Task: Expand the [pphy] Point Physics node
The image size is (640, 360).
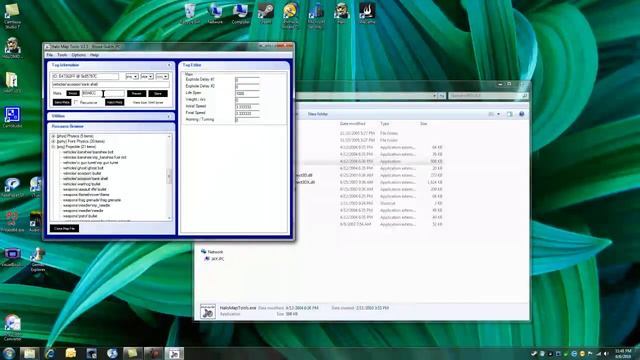Action: tap(53, 141)
